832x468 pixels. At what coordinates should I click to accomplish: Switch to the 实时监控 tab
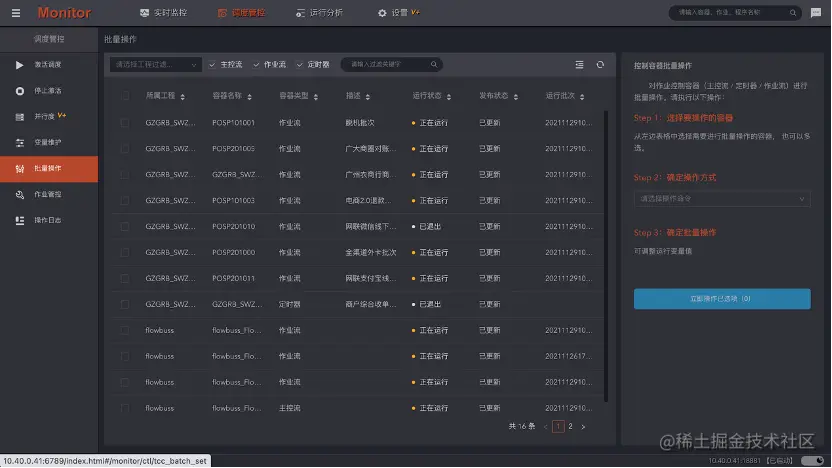point(163,13)
